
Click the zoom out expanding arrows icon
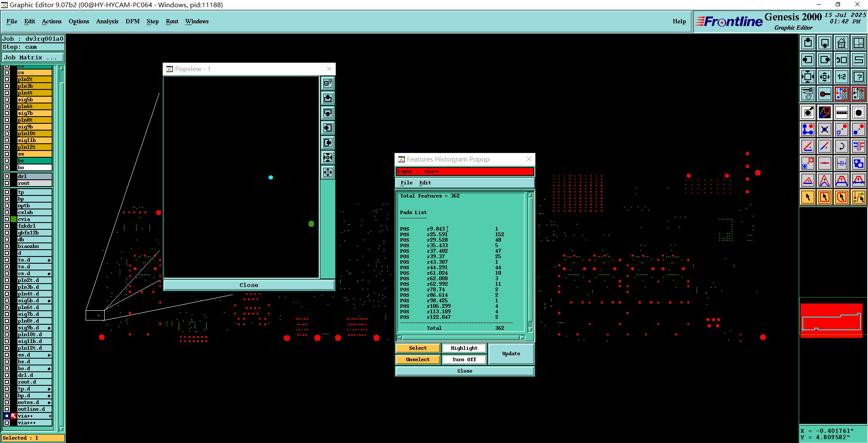point(808,77)
